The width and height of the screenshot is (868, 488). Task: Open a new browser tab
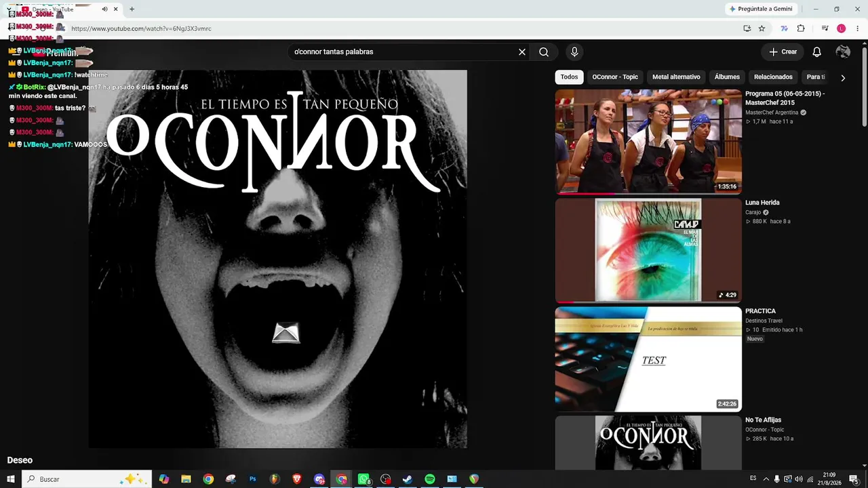pyautogui.click(x=132, y=9)
